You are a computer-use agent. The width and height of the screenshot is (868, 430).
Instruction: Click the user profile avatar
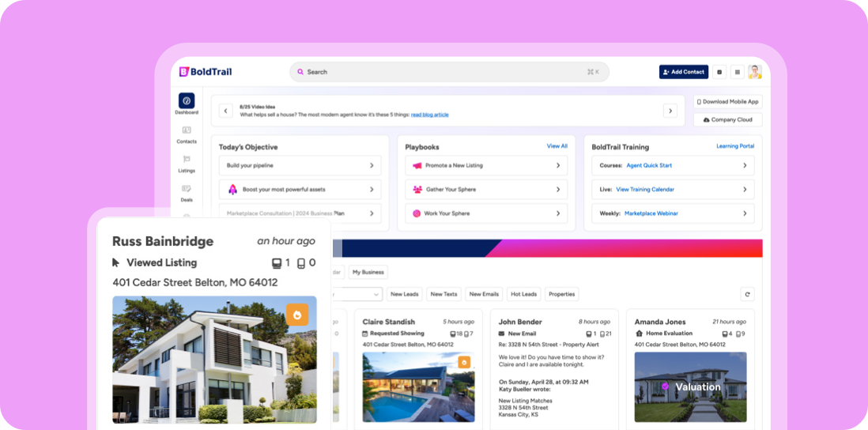click(754, 72)
